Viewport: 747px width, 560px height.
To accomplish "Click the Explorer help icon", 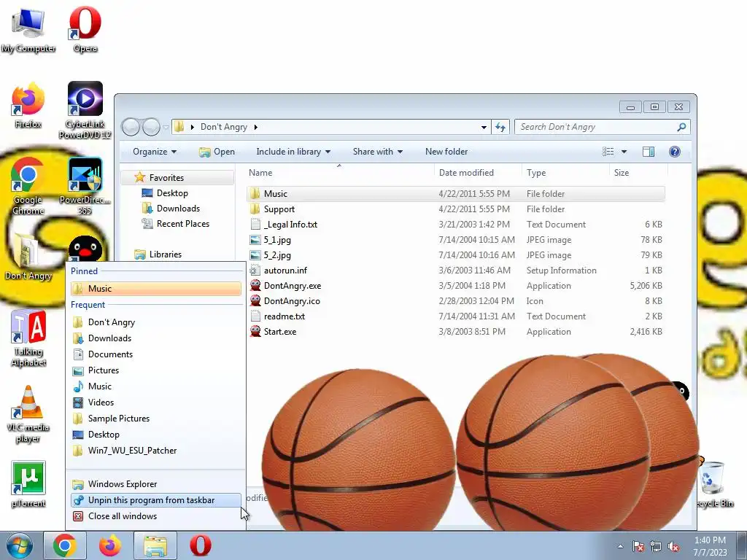I will click(675, 152).
